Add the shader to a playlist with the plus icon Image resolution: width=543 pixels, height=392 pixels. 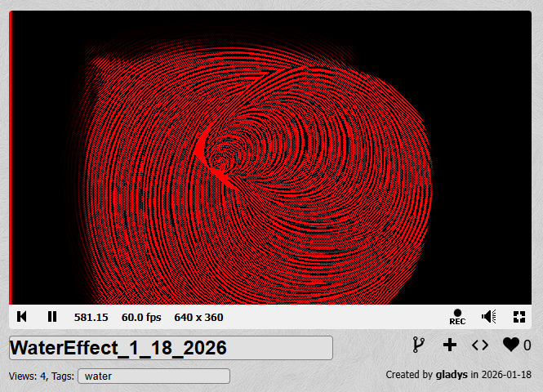pos(449,345)
